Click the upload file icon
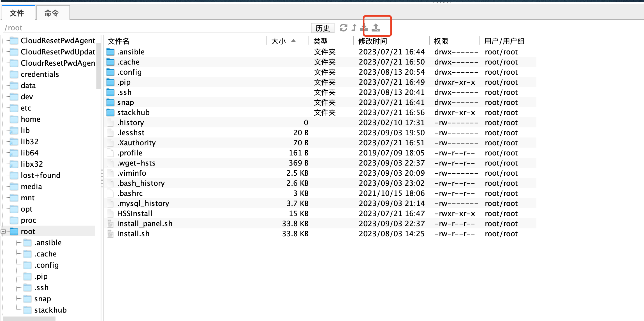Screen dimensions: 644x321 [376, 27]
